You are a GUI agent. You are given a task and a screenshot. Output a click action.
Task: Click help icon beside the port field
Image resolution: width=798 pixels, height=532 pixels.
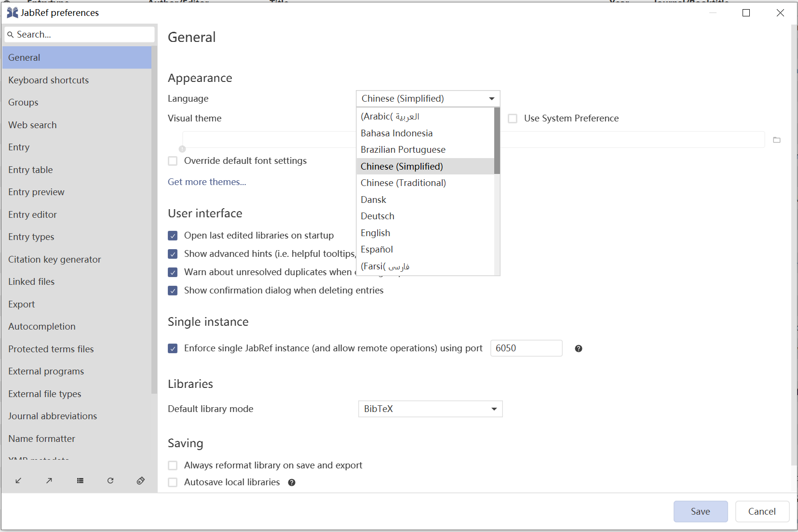[x=579, y=348]
